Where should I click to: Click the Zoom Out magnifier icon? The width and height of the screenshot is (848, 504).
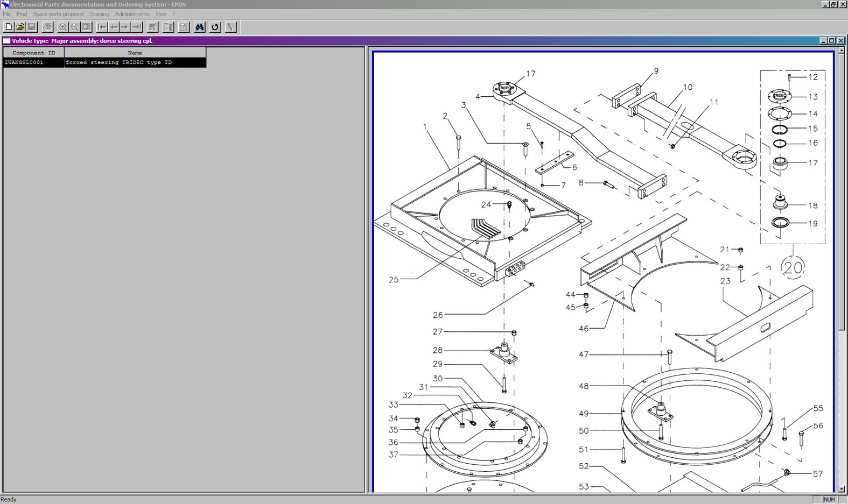[x=75, y=27]
